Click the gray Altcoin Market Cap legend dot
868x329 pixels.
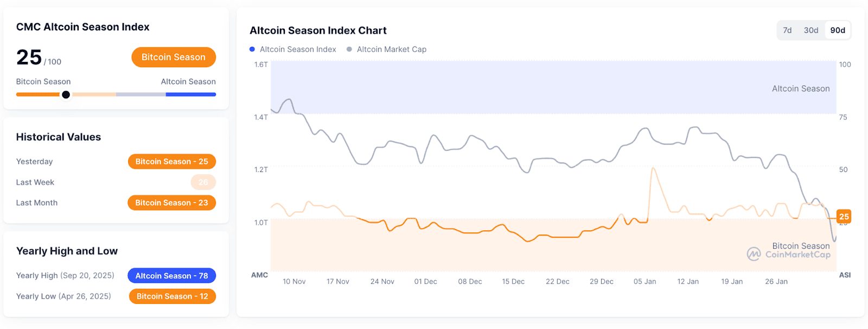(349, 49)
